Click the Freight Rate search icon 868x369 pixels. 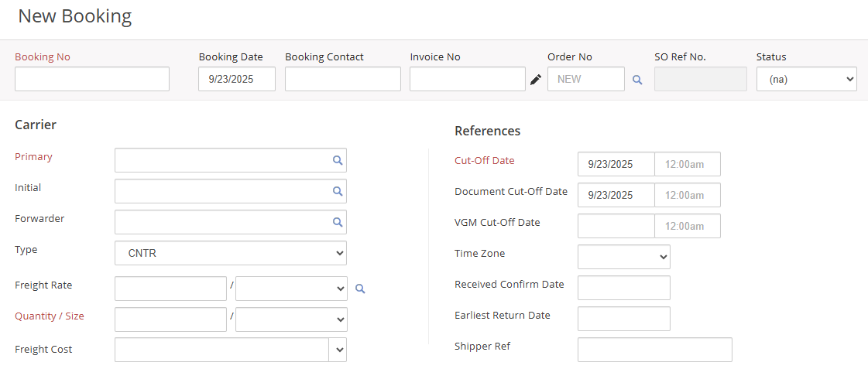pyautogui.click(x=360, y=289)
